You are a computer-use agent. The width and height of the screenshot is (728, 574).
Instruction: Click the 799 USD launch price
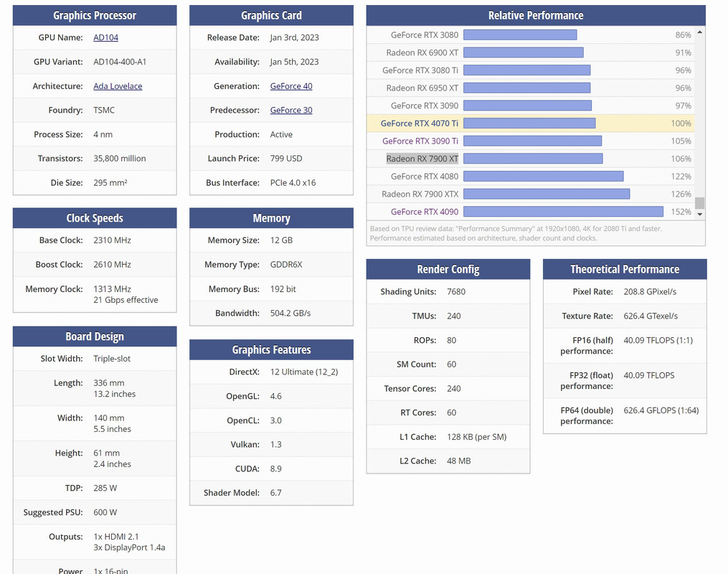286,159
